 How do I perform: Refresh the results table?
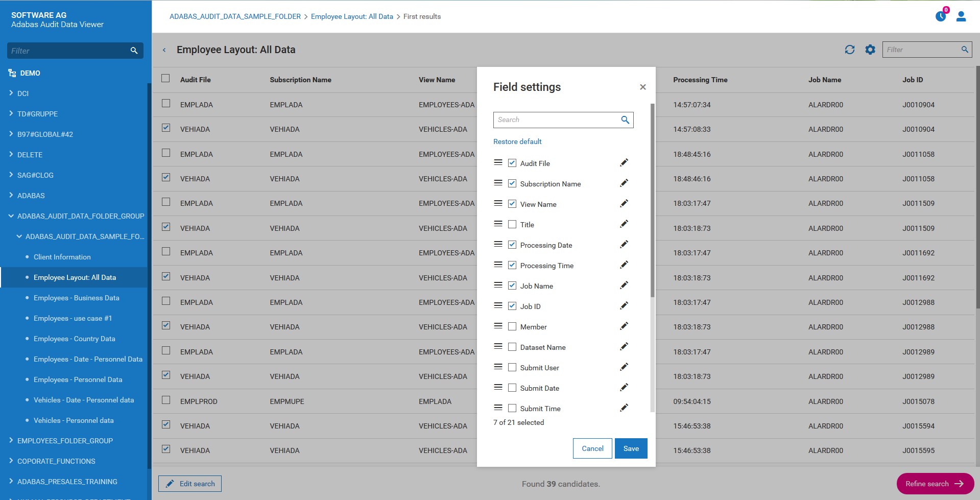pos(850,50)
